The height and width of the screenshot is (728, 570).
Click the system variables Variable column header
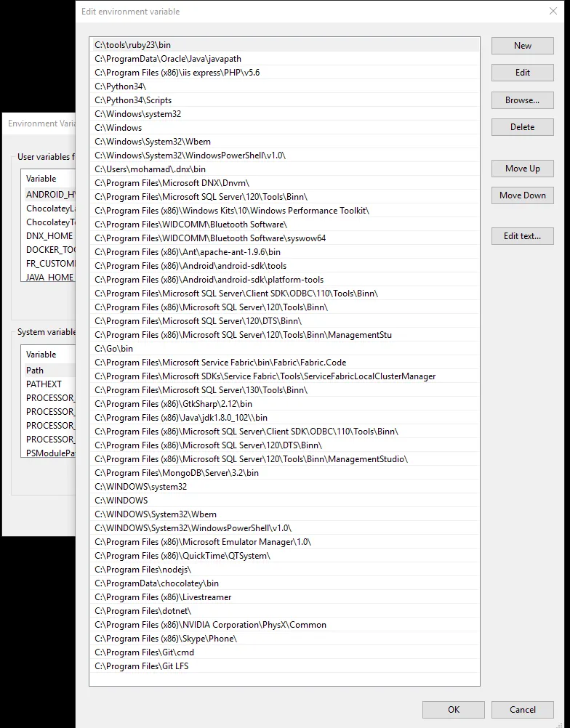click(x=48, y=355)
